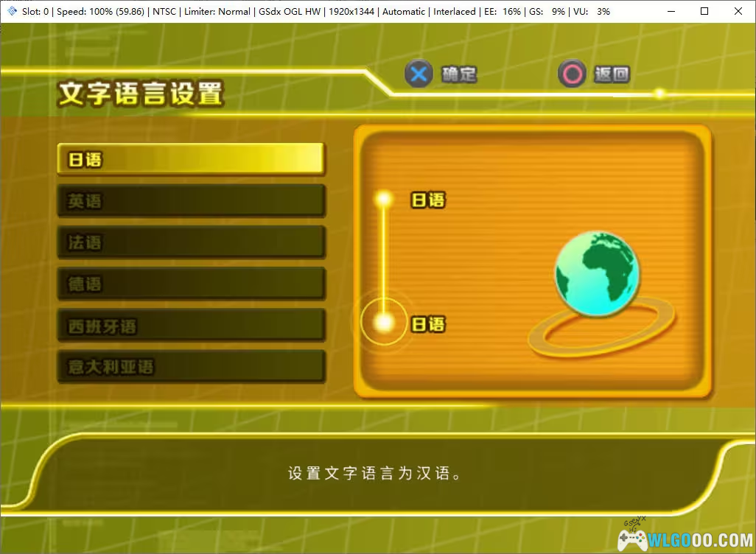Click the gamepad icon in watermark
The width and height of the screenshot is (756, 554).
pyautogui.click(x=631, y=541)
